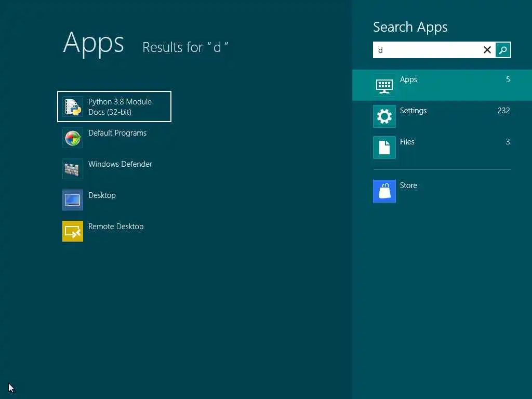Select the "Python 3.8 Module Docs (32-bit)" label

pyautogui.click(x=120, y=107)
